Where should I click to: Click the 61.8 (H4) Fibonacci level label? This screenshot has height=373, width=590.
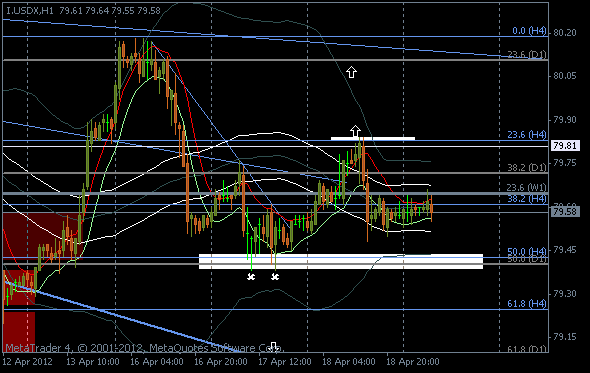(527, 303)
